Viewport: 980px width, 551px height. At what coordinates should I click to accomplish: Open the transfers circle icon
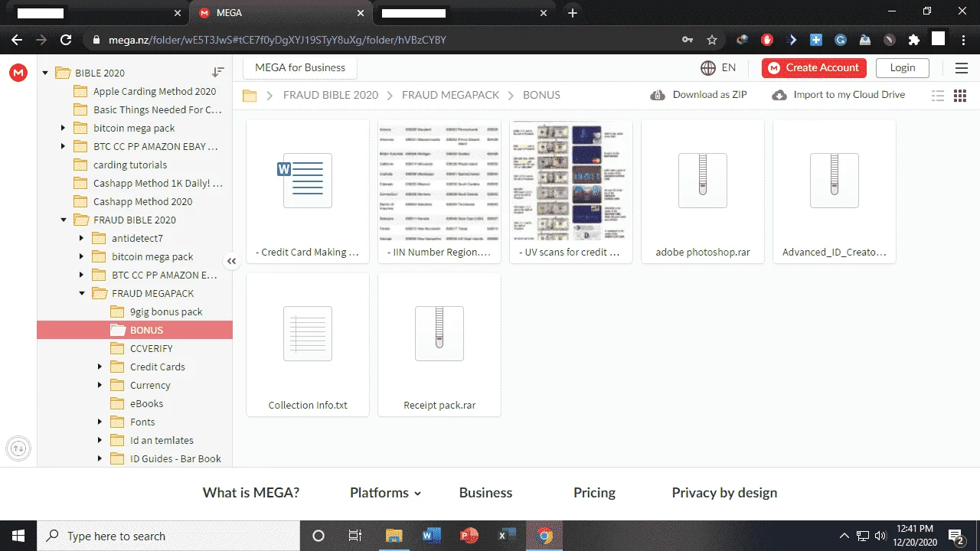coord(18,448)
